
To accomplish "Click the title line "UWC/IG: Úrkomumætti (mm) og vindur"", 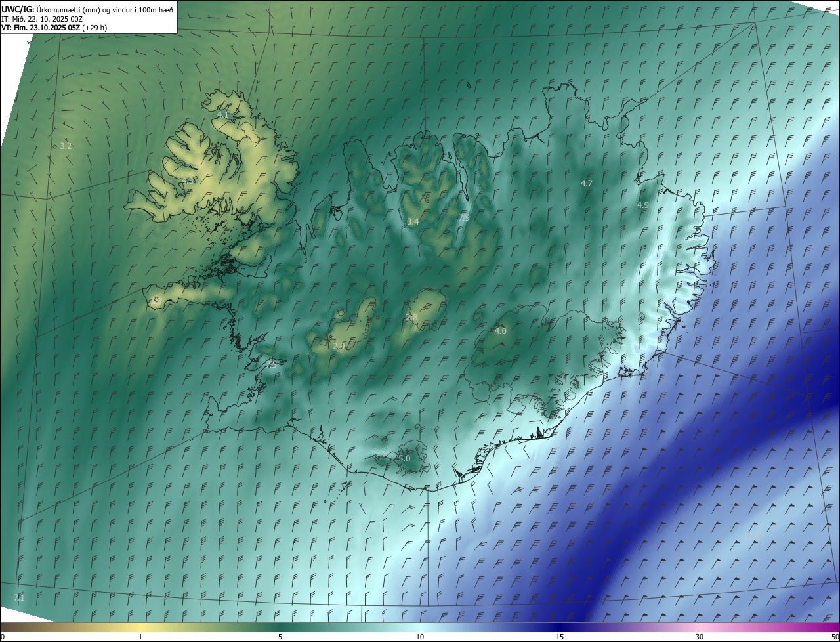I will pos(87,9).
